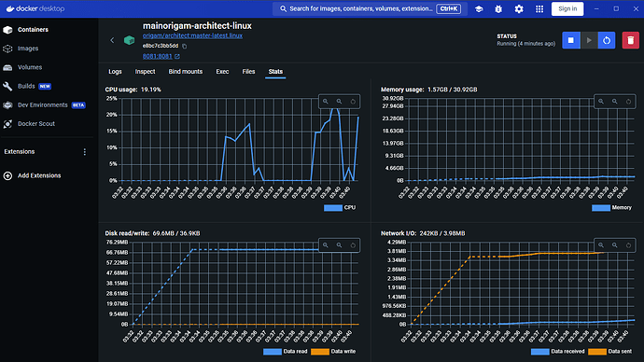Open the Learning center graduation cap icon

479,8
